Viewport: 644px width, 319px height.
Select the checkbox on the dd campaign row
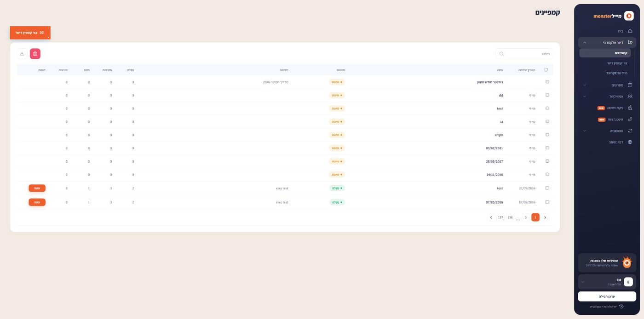pos(547,95)
